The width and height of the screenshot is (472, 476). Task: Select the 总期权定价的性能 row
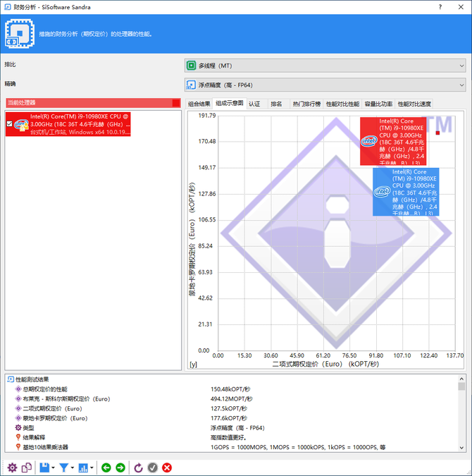pos(232,389)
